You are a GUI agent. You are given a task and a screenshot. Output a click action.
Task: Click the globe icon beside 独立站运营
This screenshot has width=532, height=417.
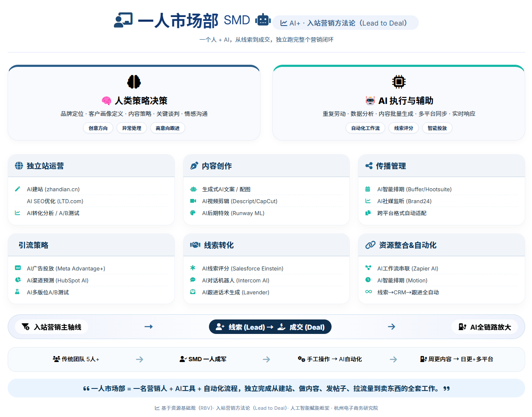tap(19, 166)
